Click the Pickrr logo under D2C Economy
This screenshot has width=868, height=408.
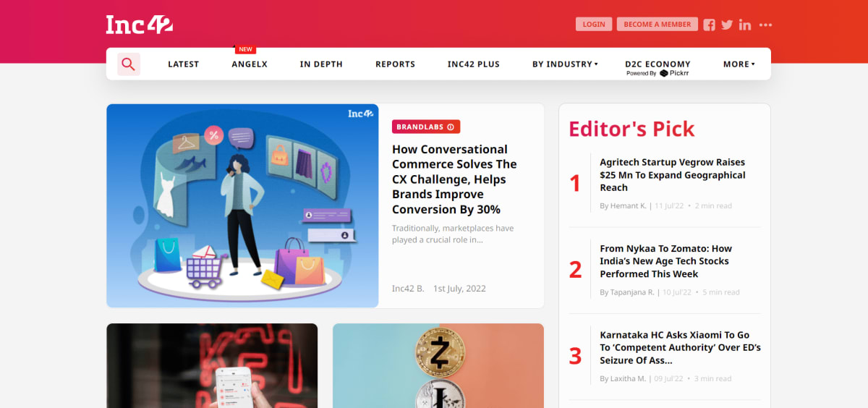(673, 73)
